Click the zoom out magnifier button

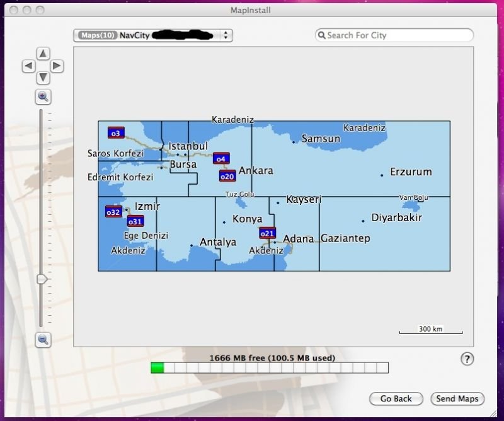[43, 339]
